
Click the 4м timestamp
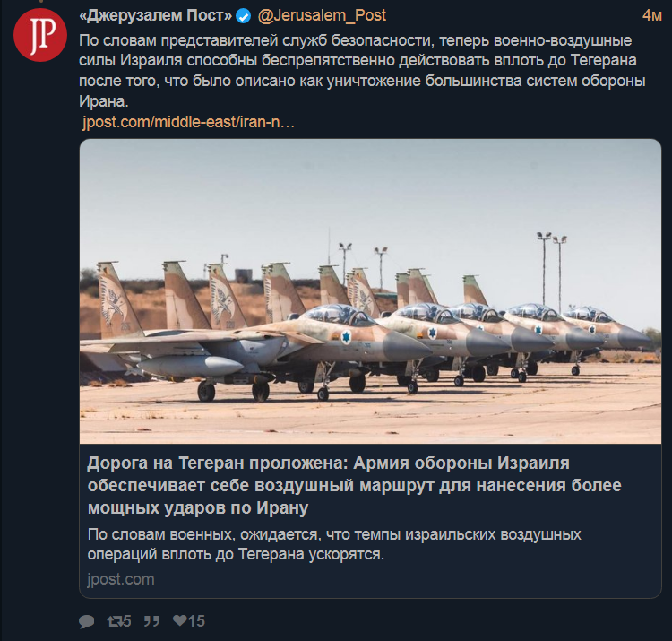[652, 16]
